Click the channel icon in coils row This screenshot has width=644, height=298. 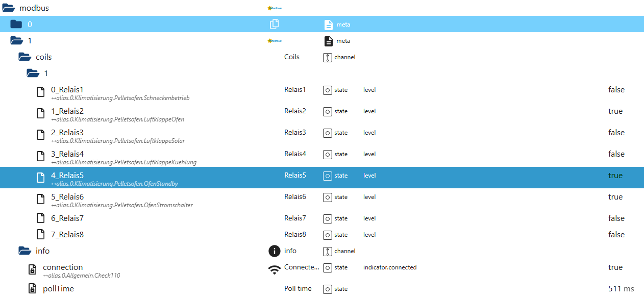(328, 57)
